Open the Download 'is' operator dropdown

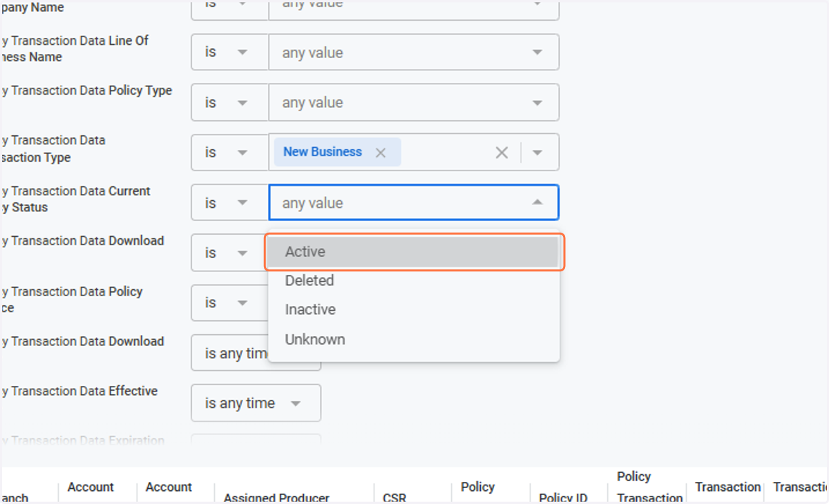tap(229, 253)
